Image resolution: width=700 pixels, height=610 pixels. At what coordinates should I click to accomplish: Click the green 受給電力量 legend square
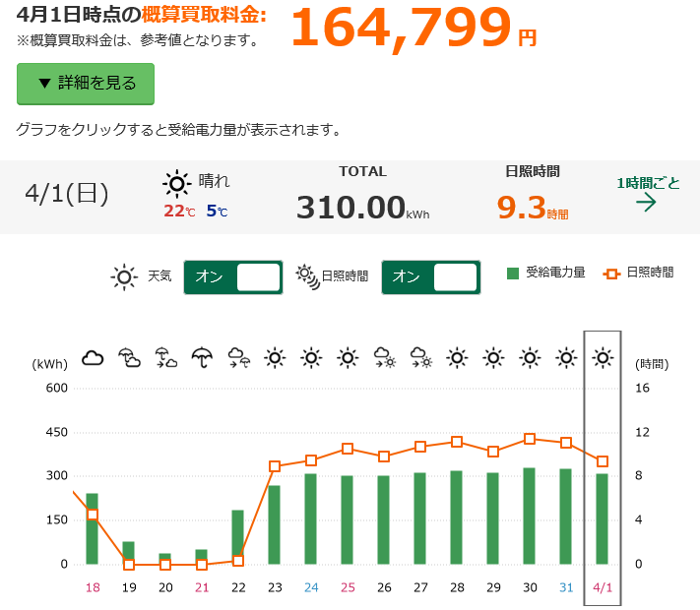point(513,274)
